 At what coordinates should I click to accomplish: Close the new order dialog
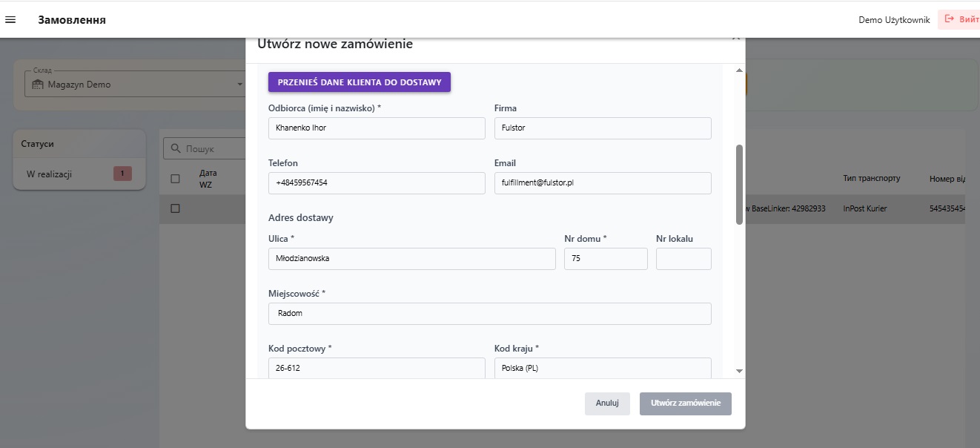(735, 36)
